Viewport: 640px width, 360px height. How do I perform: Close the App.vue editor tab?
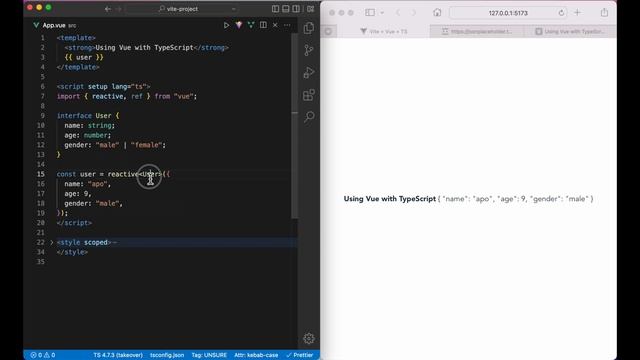pos(275,25)
